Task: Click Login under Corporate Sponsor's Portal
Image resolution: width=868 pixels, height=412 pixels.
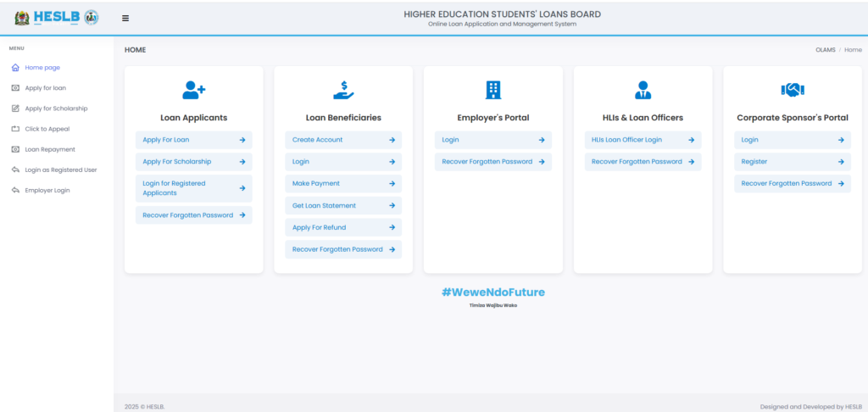Action: point(793,140)
